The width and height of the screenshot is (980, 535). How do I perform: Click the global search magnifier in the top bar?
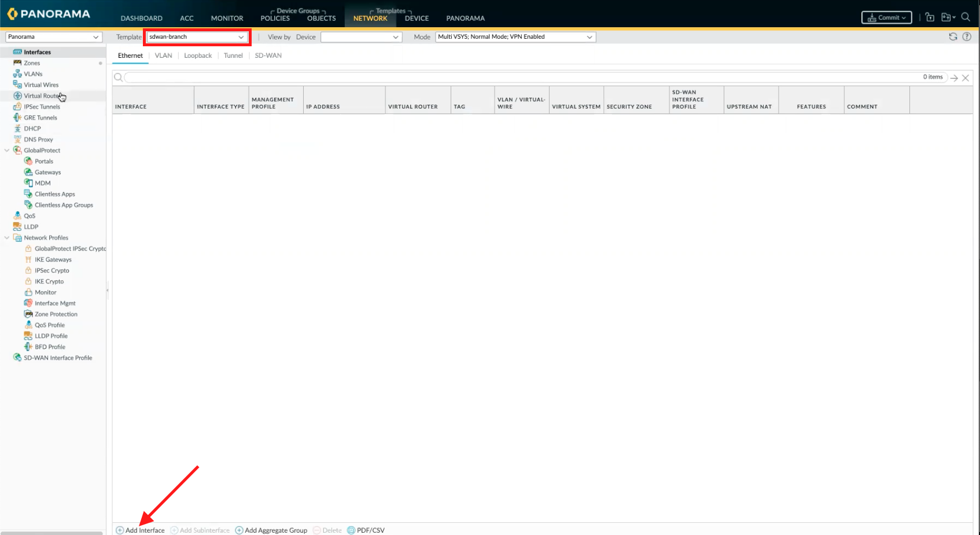pyautogui.click(x=966, y=17)
